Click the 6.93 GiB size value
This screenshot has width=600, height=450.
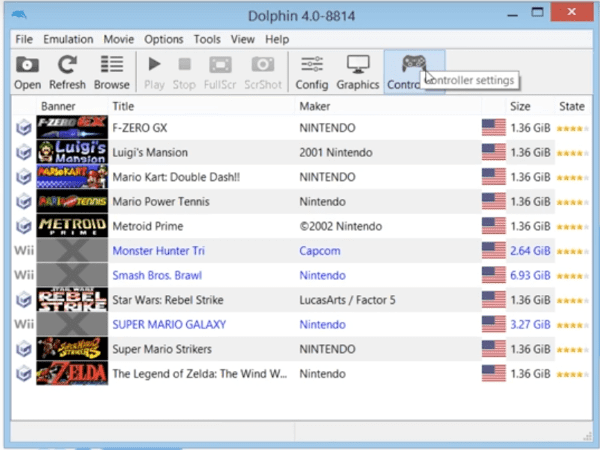530,275
